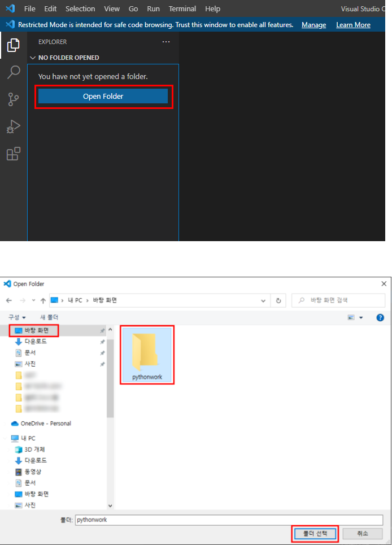Open the Search view in activity bar
392x545 pixels.
(13, 72)
